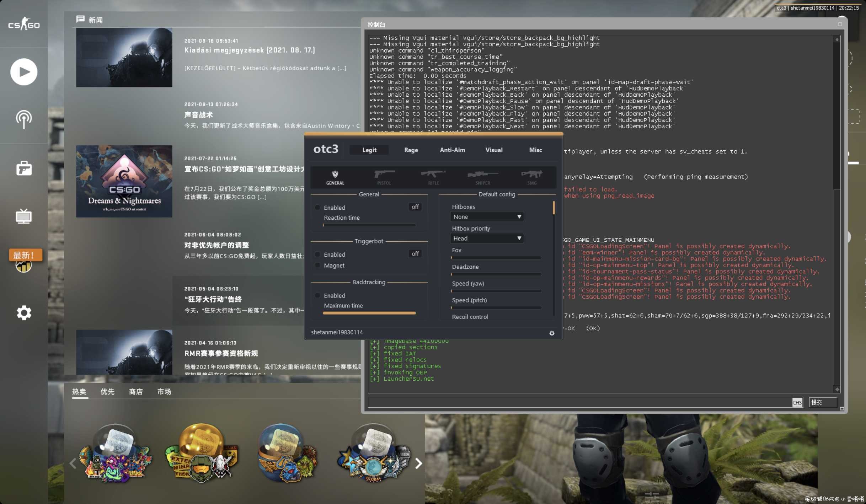Viewport: 866px width, 504px height.
Task: Click the news chat icon beside 新闻
Action: (x=80, y=19)
